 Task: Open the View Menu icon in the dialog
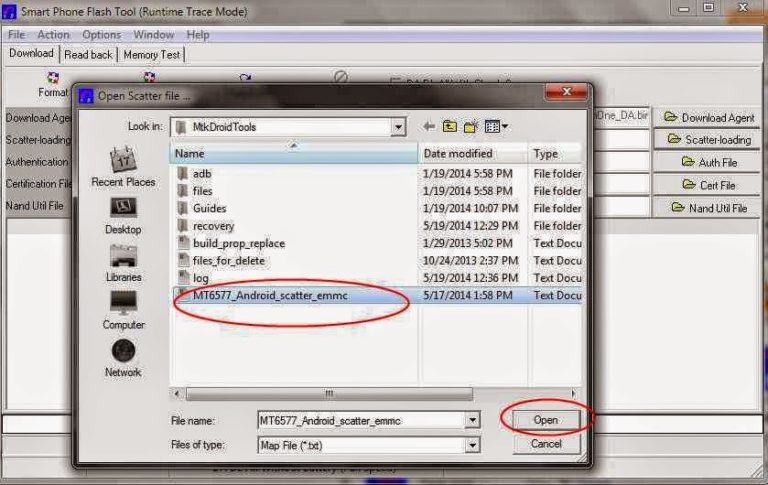pos(496,126)
